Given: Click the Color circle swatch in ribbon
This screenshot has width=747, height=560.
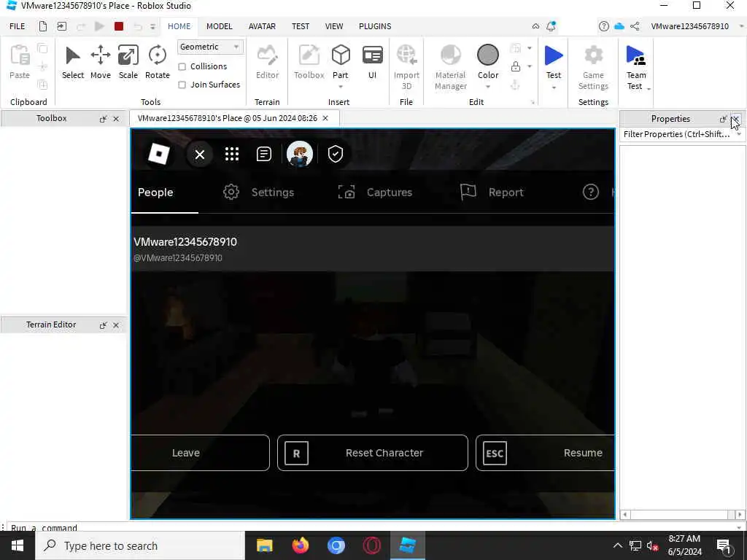Looking at the screenshot, I should pos(488,55).
